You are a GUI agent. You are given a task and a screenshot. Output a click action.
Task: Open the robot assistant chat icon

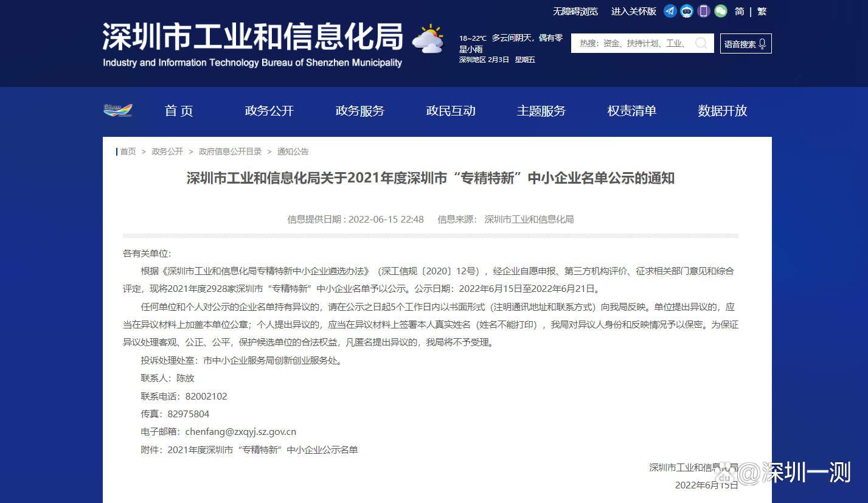pyautogui.click(x=687, y=11)
